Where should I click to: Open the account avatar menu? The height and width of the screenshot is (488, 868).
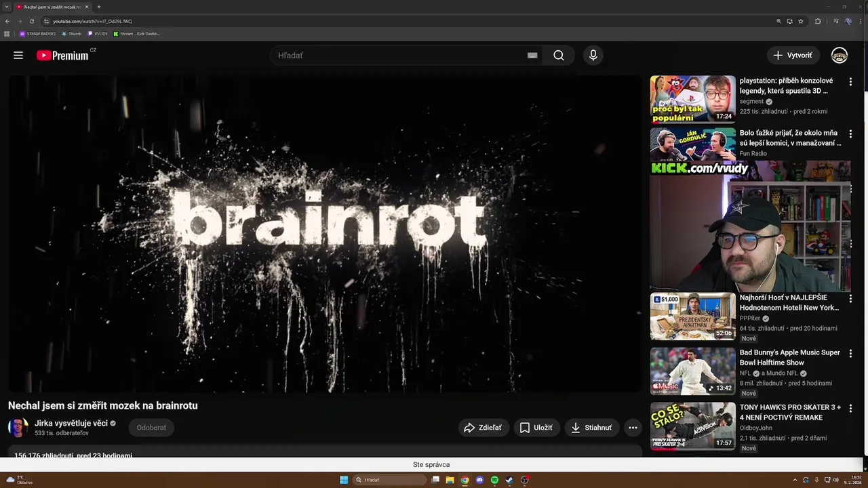(840, 56)
